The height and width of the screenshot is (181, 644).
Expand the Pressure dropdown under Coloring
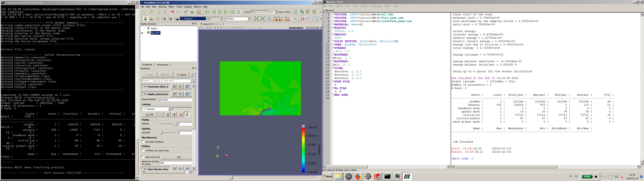click(169, 109)
